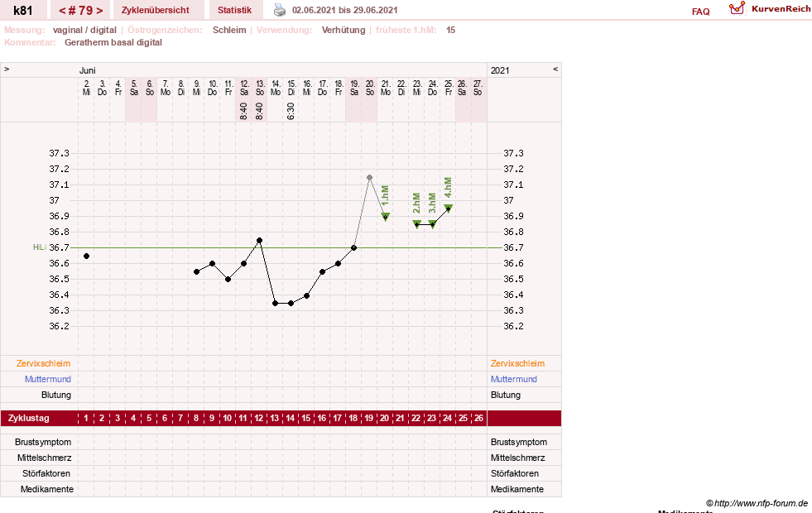Screen dimensions: 812x513
Task: Click the green HiLi baseline label
Action: 40,247
